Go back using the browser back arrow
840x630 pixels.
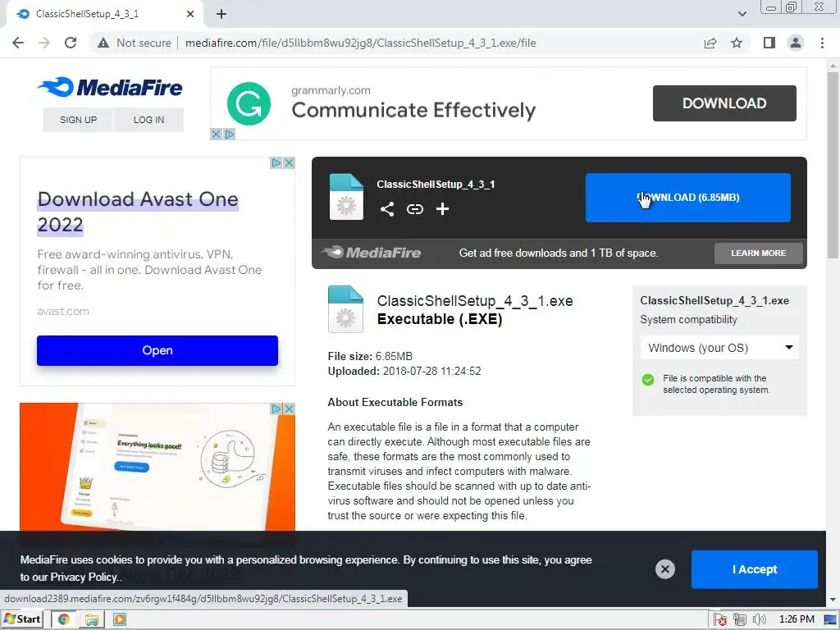(x=18, y=43)
